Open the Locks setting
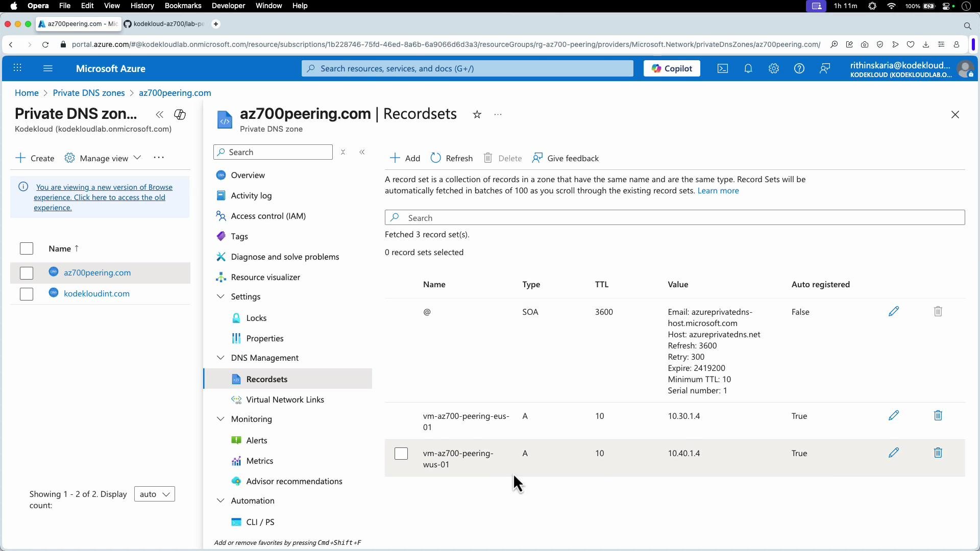This screenshot has height=551, width=980. [256, 318]
